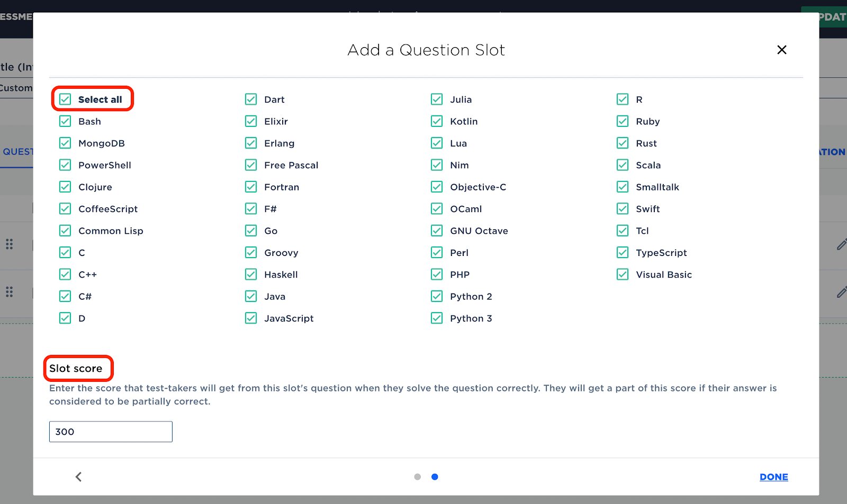Grab the lower drag handle dots icon
847x504 pixels.
click(x=9, y=292)
